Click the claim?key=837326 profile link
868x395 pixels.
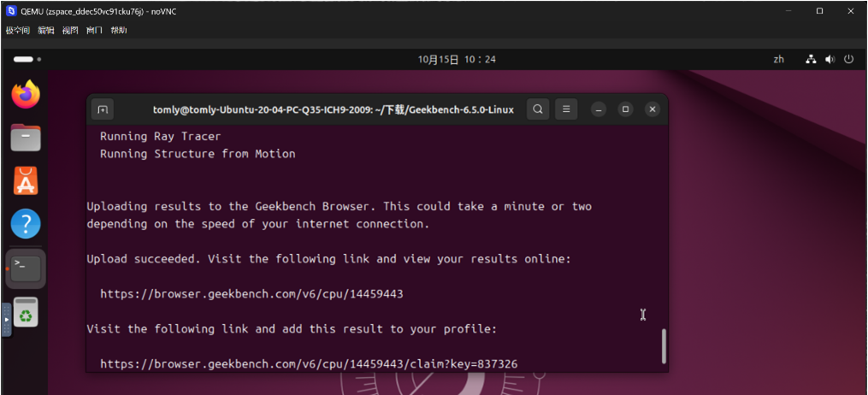[x=309, y=364]
